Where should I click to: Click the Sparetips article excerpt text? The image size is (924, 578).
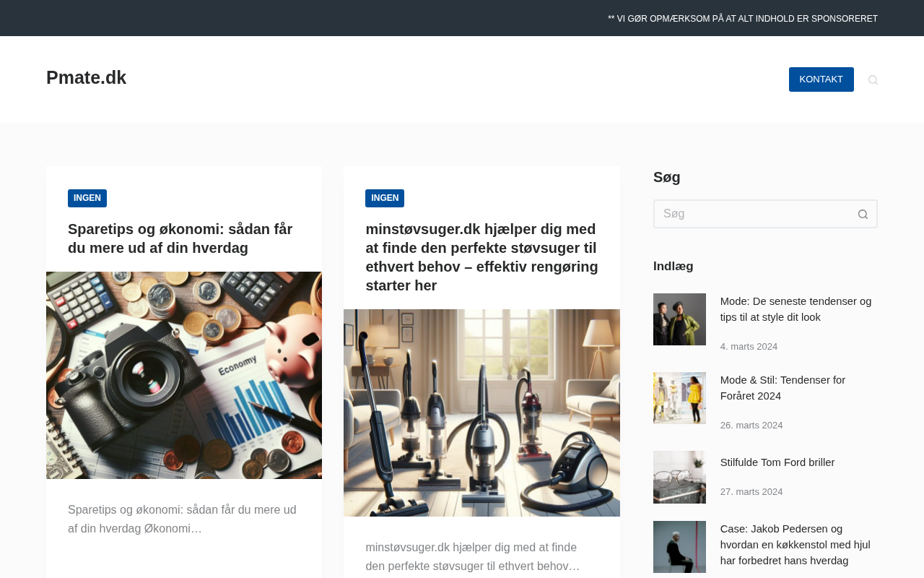pos(182,519)
